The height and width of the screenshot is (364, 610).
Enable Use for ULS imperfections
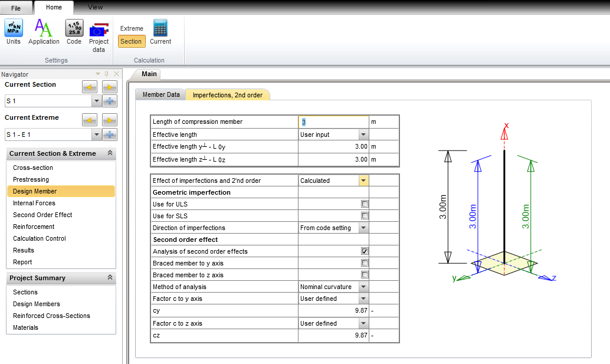[x=364, y=204]
